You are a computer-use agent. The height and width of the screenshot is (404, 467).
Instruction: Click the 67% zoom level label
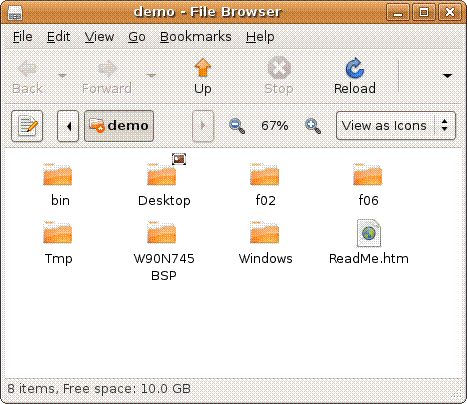click(275, 126)
